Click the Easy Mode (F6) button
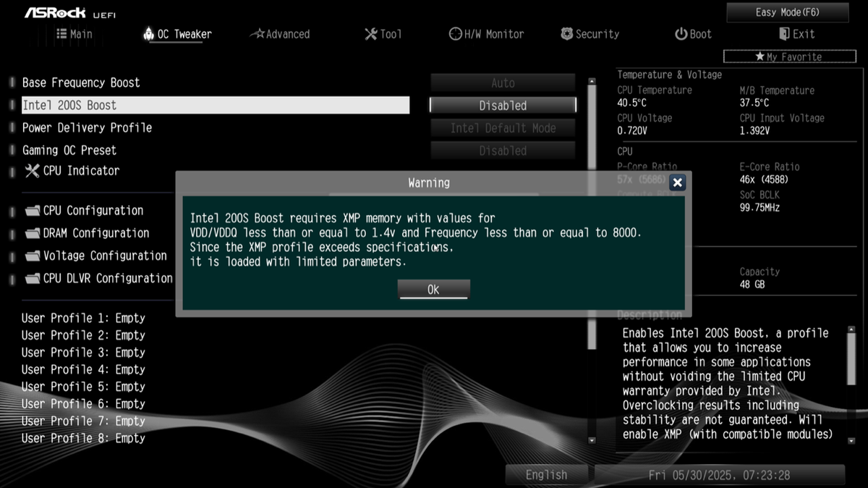 coord(788,12)
